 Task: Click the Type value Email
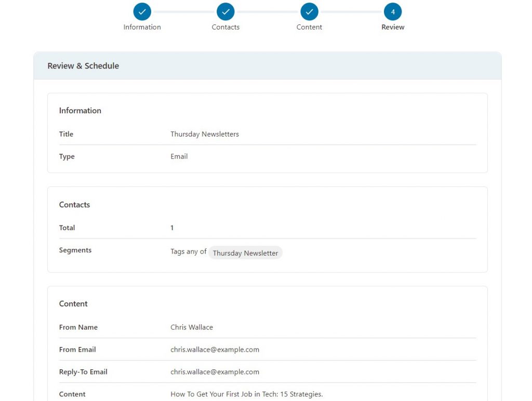179,156
